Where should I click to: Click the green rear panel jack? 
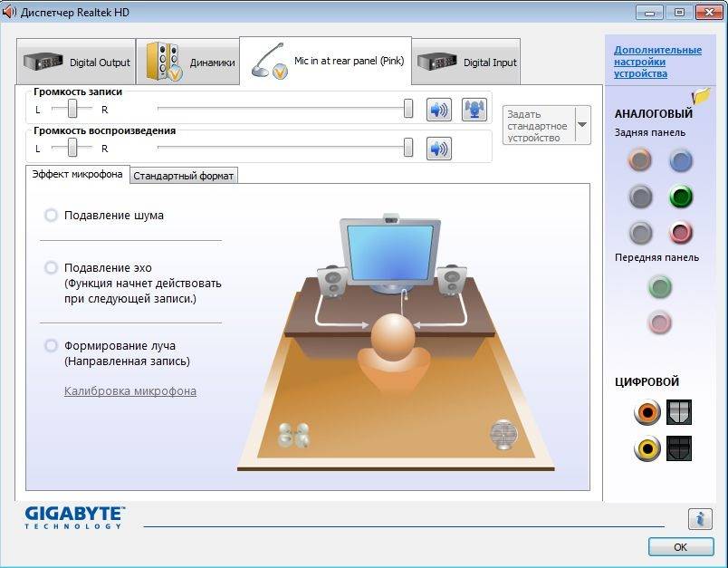[x=681, y=197]
